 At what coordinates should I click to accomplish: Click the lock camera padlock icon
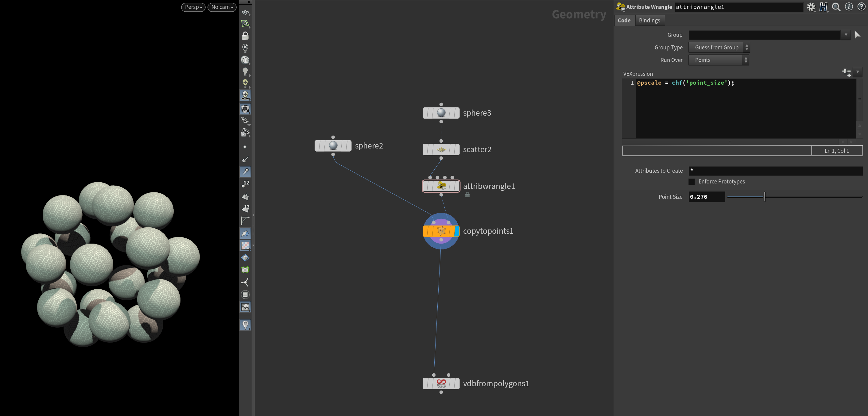(x=245, y=36)
